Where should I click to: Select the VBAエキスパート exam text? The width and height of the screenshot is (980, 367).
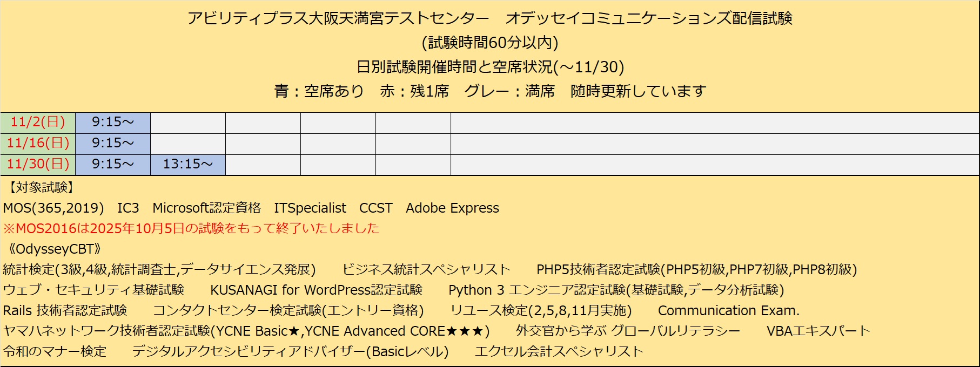click(818, 331)
